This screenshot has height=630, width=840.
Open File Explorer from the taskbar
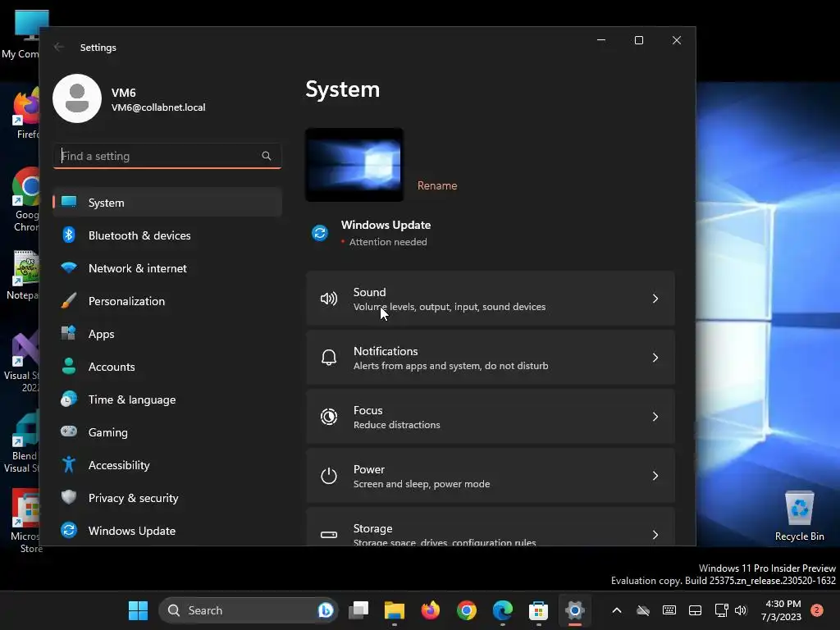[x=395, y=610]
